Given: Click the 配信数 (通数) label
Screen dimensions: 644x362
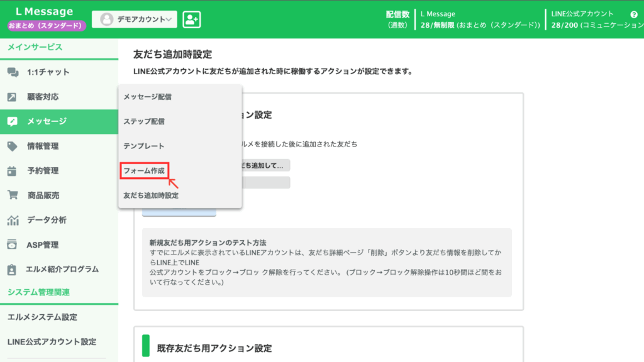Looking at the screenshot, I should point(397,19).
